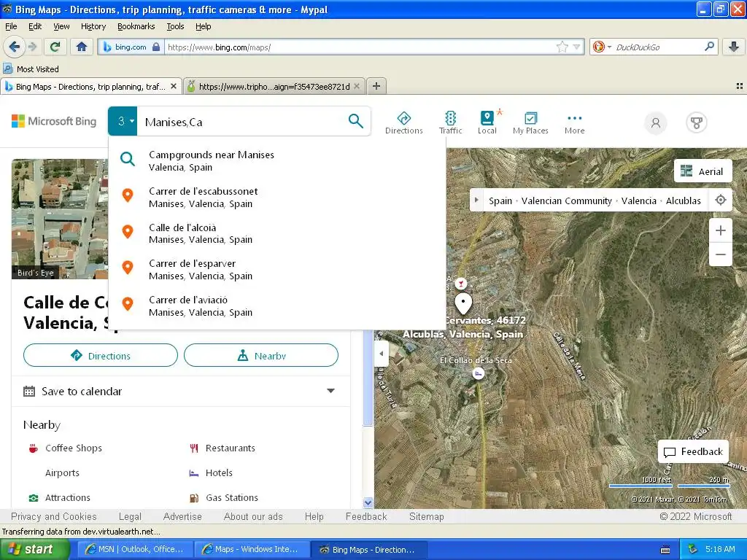
Task: Click the Directions button in place card
Action: click(x=101, y=355)
